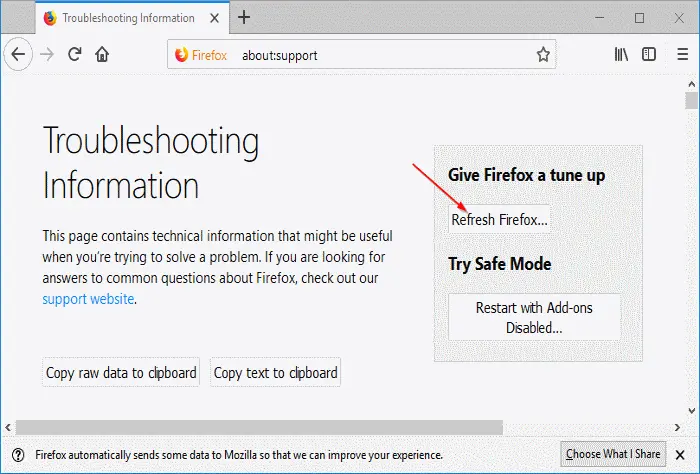Open the Library icon
This screenshot has width=700, height=474.
(621, 55)
